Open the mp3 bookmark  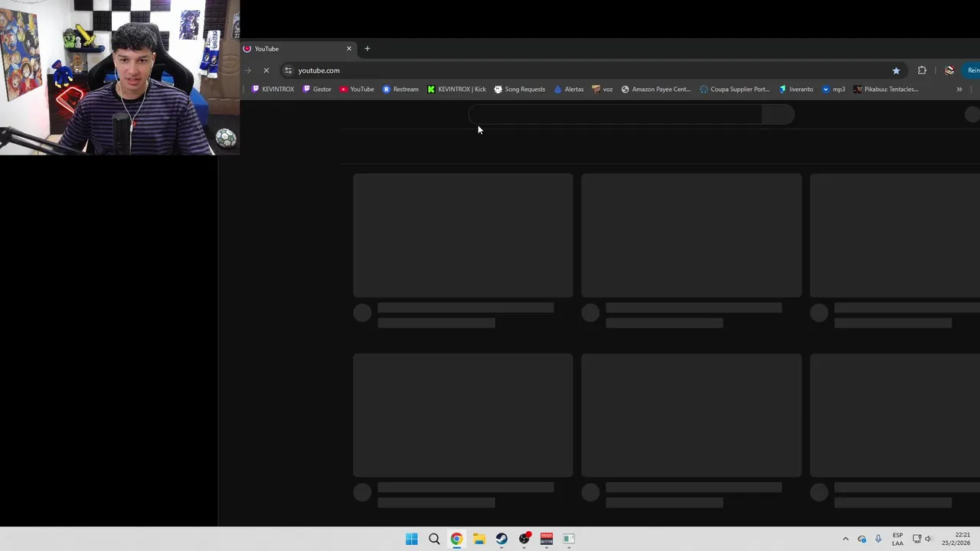point(834,89)
